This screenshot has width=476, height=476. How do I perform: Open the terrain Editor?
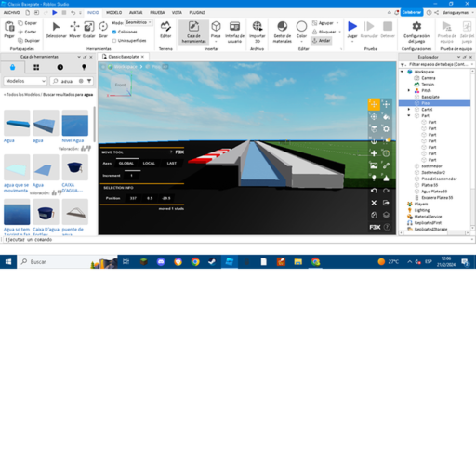click(x=165, y=30)
